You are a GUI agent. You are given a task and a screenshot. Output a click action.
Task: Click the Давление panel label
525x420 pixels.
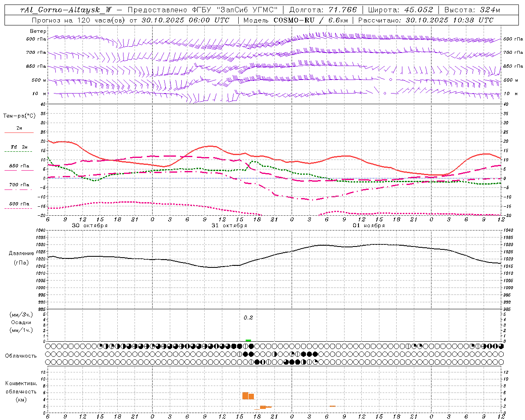21,253
